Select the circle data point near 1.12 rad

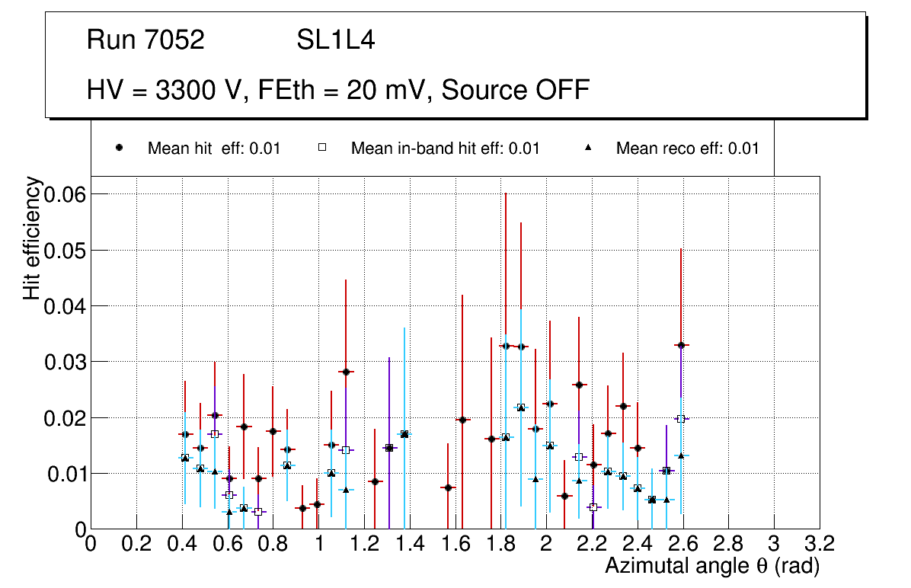pos(346,372)
